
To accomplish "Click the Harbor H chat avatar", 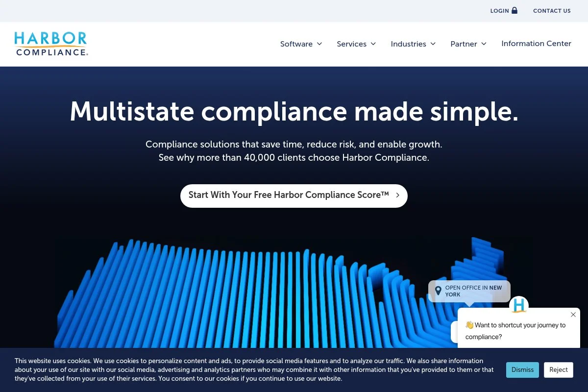I will [519, 306].
